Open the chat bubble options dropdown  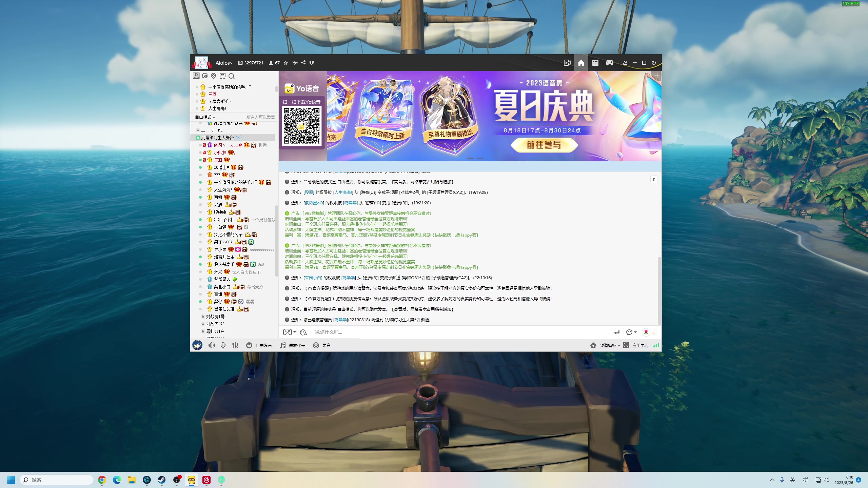click(631, 332)
